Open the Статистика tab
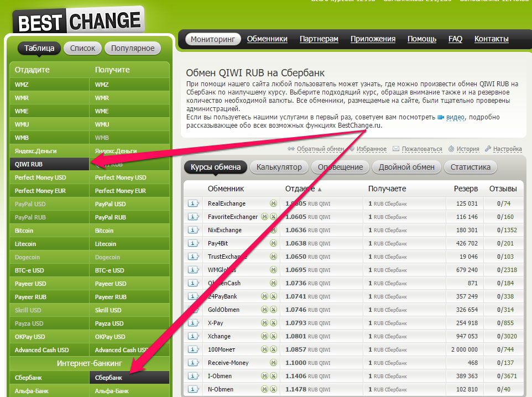Screen dimensions: 532x397 pos(470,168)
